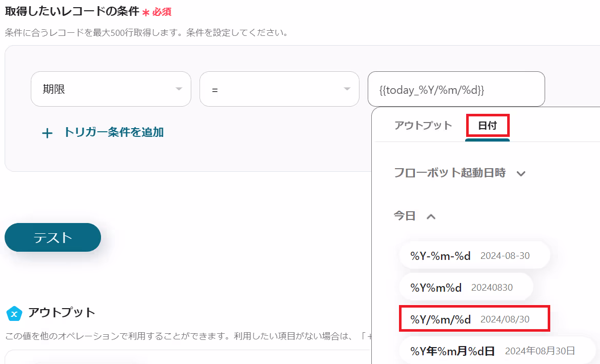
Task: Select the %Y年%m月%d日 date format
Action: (497, 351)
